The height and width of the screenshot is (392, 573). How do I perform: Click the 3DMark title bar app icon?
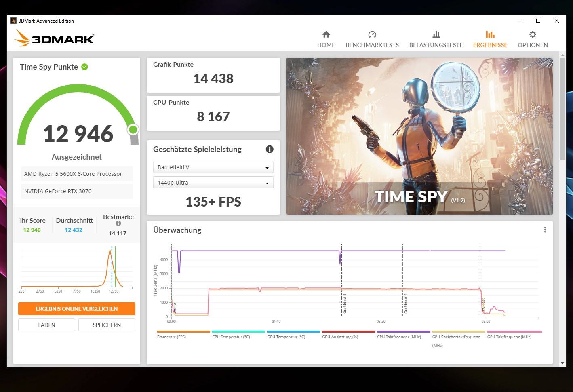point(13,21)
